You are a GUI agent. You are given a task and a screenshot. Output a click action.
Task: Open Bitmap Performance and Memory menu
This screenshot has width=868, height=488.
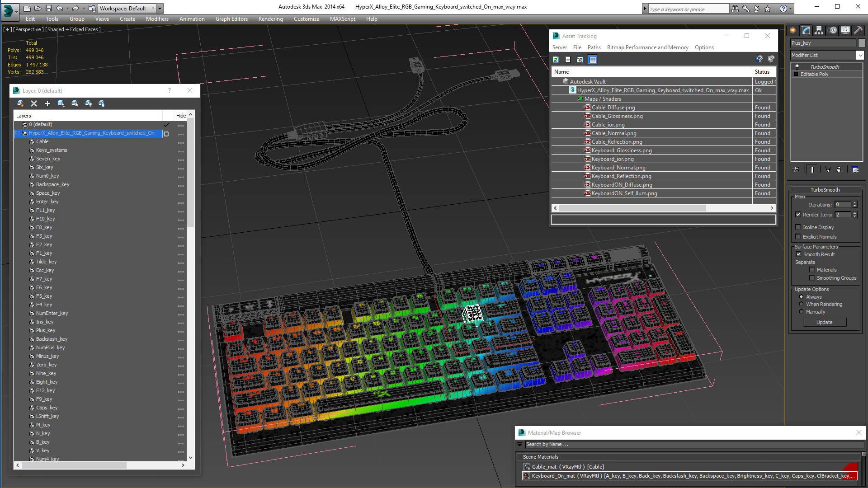tap(647, 47)
